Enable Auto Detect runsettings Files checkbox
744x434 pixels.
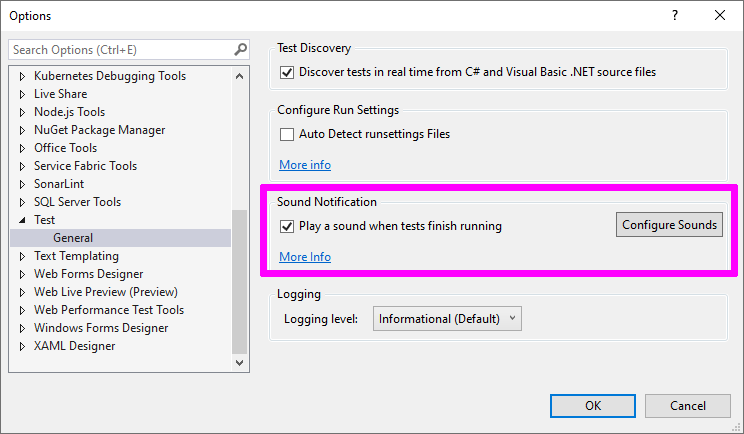(287, 135)
